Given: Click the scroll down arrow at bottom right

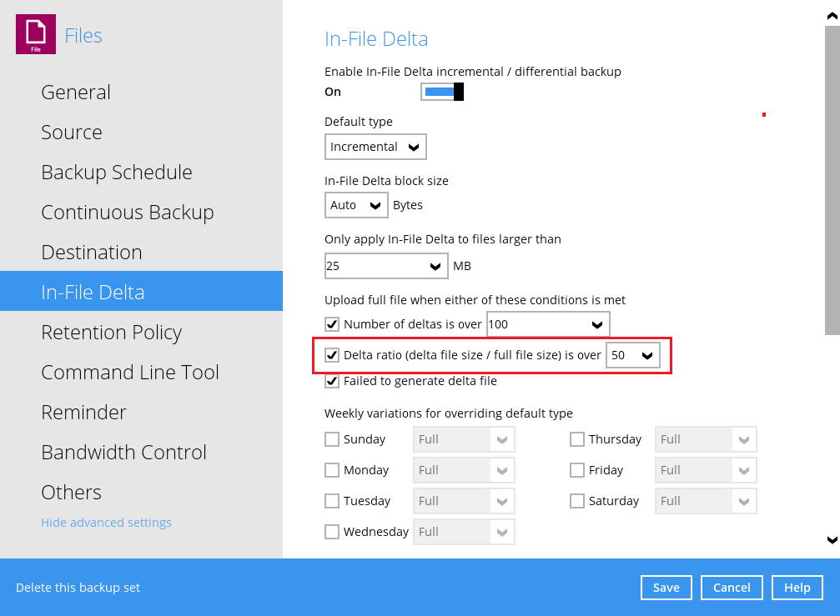Looking at the screenshot, I should [x=831, y=539].
